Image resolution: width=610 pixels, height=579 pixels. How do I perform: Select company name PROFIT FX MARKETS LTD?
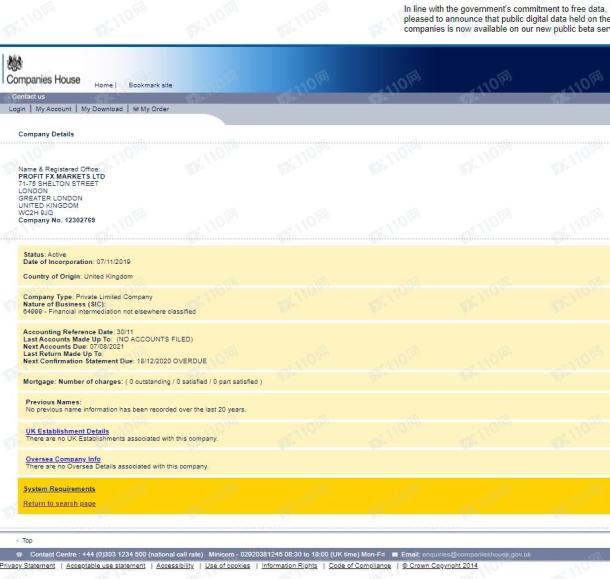point(61,176)
